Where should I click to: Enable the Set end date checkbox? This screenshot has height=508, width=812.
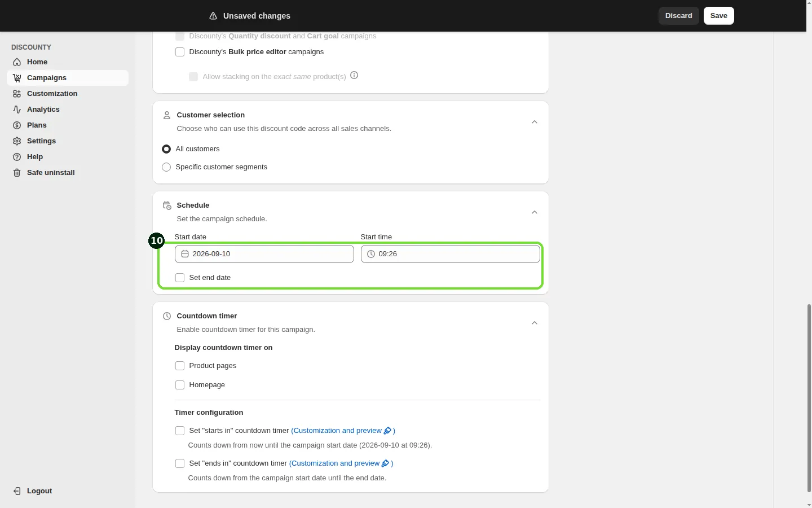pyautogui.click(x=180, y=278)
